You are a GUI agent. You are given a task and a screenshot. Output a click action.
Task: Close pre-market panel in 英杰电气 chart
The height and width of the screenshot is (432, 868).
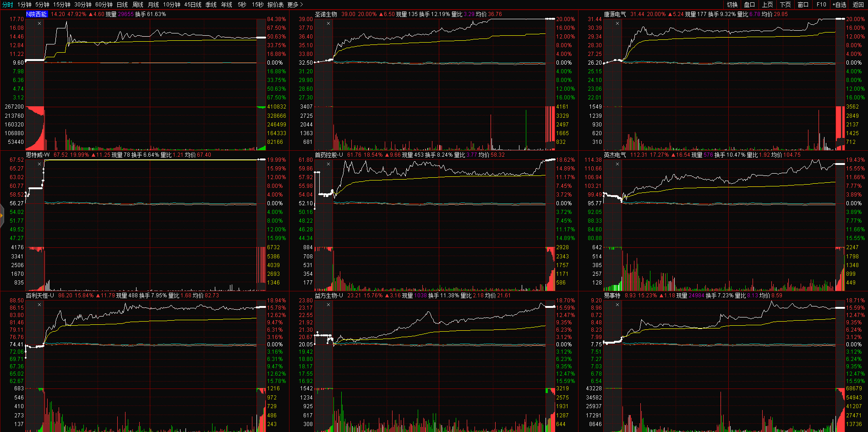click(x=617, y=164)
